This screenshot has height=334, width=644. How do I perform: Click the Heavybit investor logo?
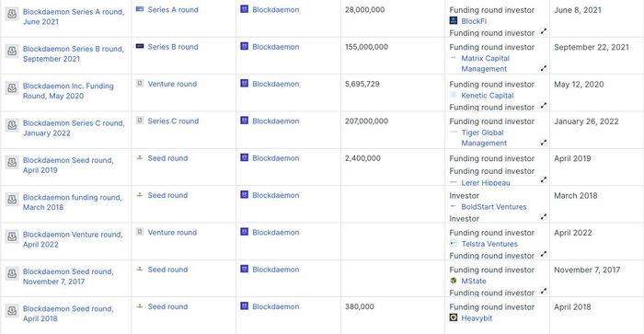pyautogui.click(x=454, y=317)
